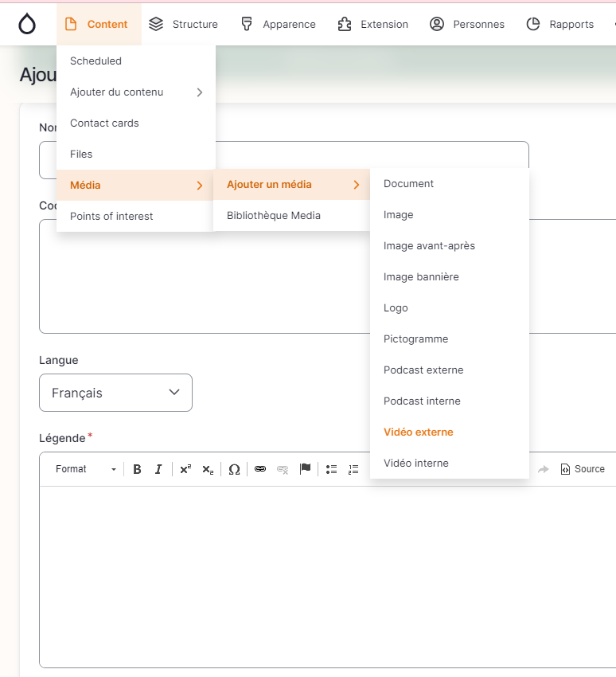
Task: Click the anchor flag icon
Action: (x=305, y=469)
